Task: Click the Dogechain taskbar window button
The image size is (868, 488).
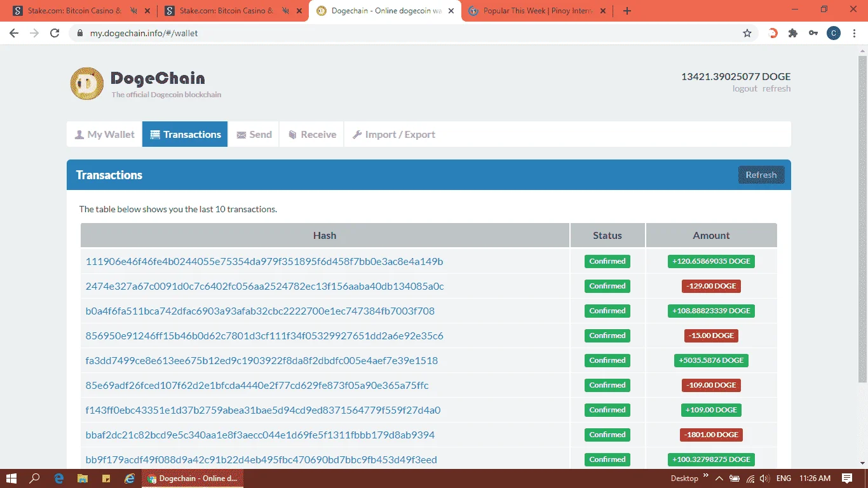Action: coord(193,478)
